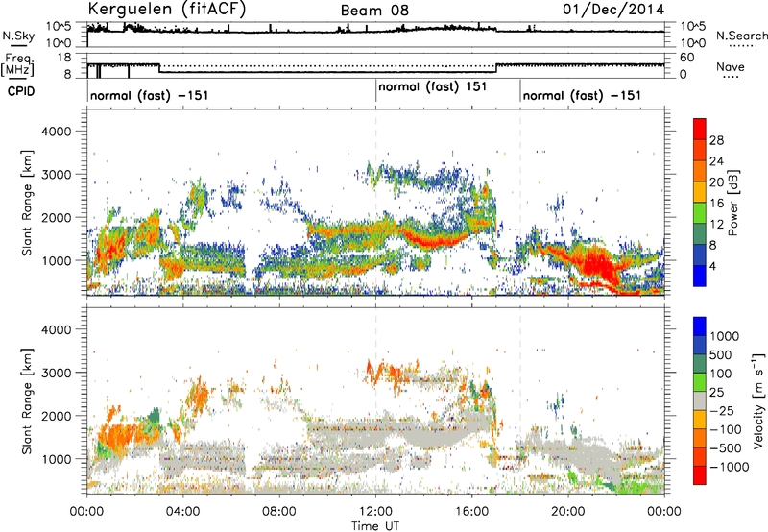
Task: Click velocity colorbar value '-25'
Action: click(x=722, y=410)
